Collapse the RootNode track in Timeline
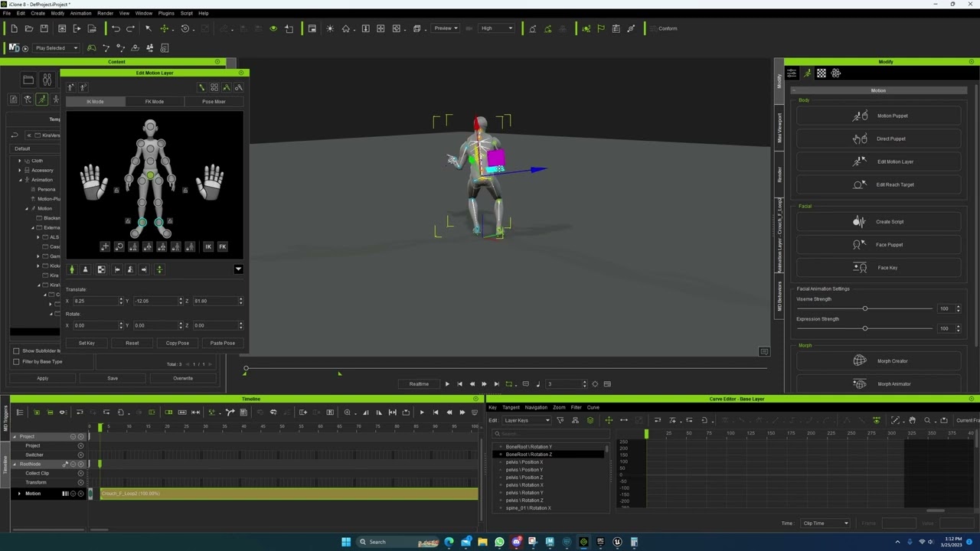The height and width of the screenshot is (551, 980). [14, 464]
